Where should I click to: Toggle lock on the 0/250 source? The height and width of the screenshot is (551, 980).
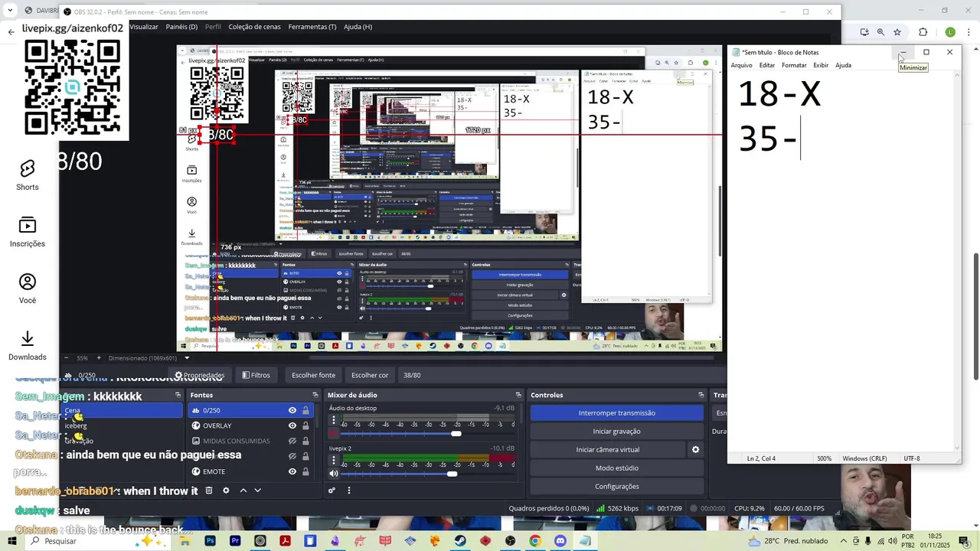(x=305, y=411)
